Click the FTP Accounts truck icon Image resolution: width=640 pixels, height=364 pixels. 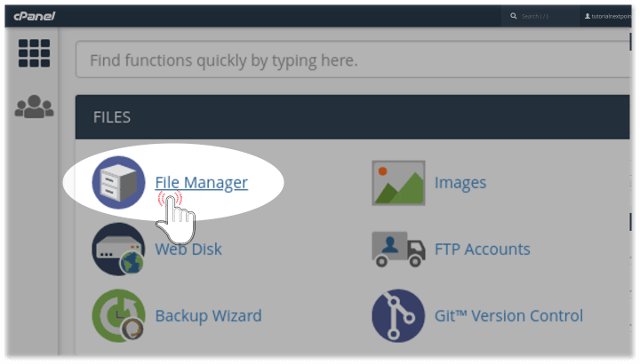point(398,249)
